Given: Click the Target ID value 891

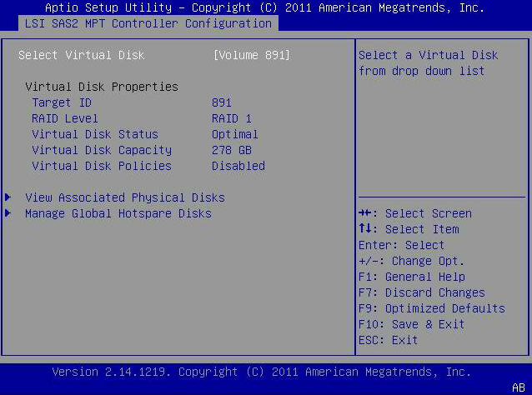Looking at the screenshot, I should point(222,102).
